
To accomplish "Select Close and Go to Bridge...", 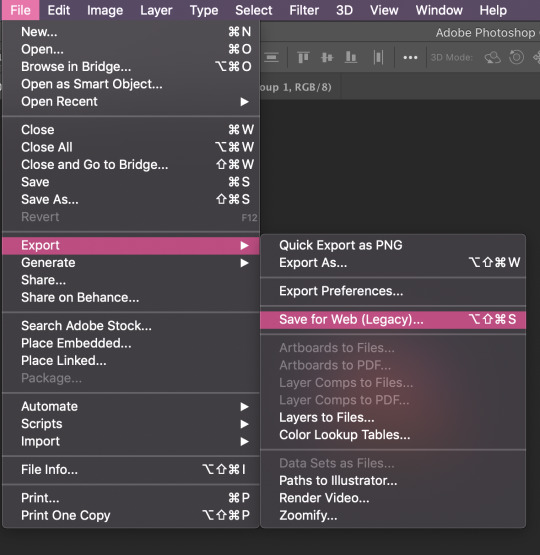I will point(131,165).
